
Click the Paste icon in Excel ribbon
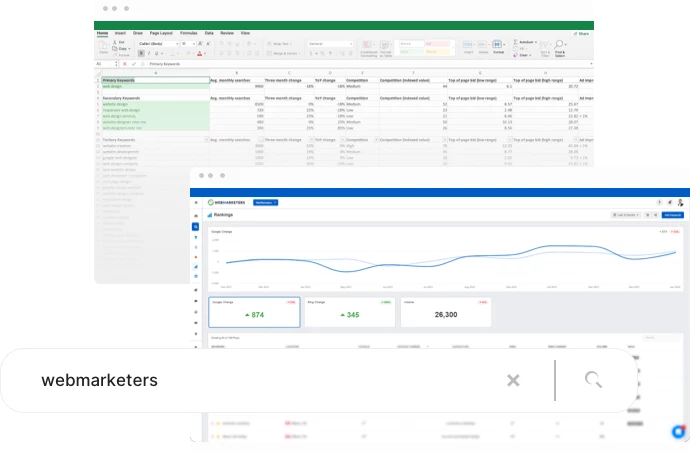click(x=103, y=48)
